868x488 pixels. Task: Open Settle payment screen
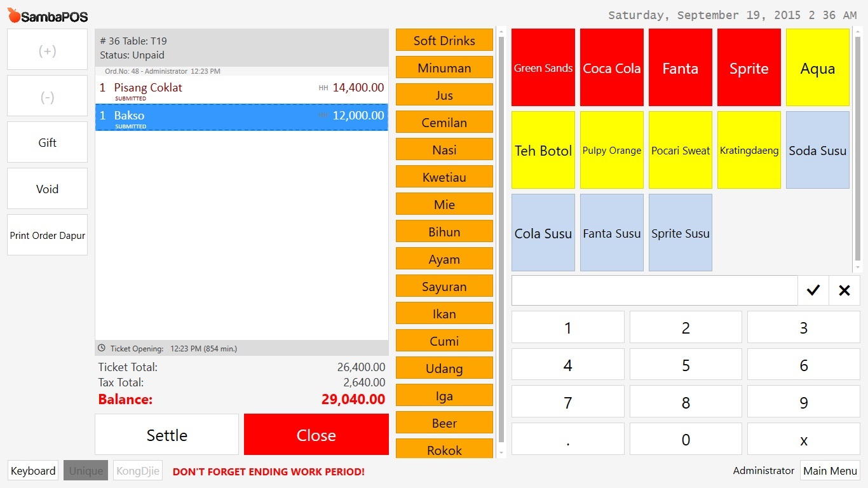click(167, 435)
